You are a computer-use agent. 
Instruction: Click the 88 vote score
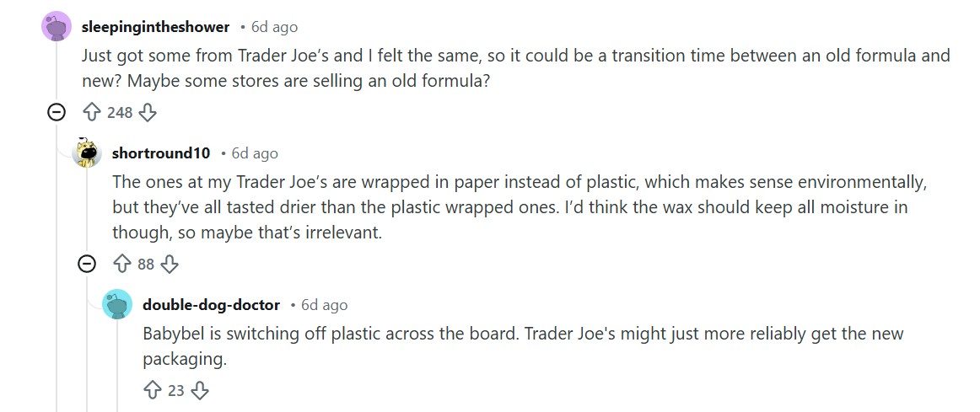tap(146, 264)
